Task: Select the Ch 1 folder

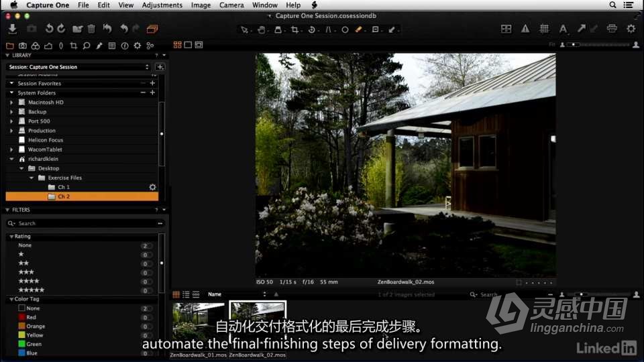Action: (x=63, y=187)
